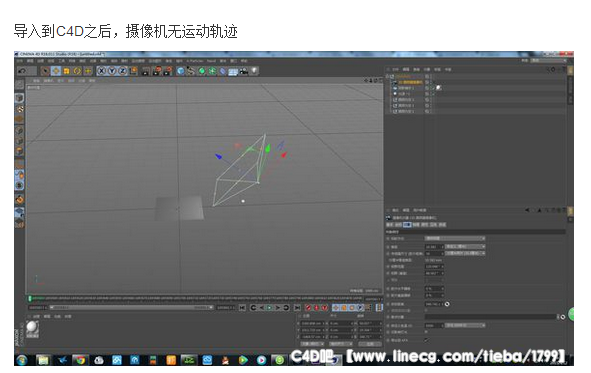591x373 pixels.
Task: Toggle Autokeying in the playback bar
Action: tap(316, 308)
